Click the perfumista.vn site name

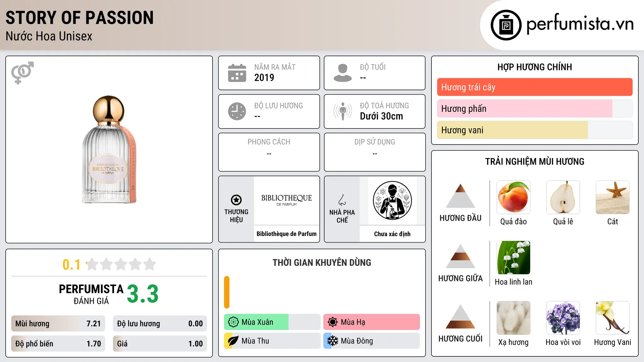point(580,24)
